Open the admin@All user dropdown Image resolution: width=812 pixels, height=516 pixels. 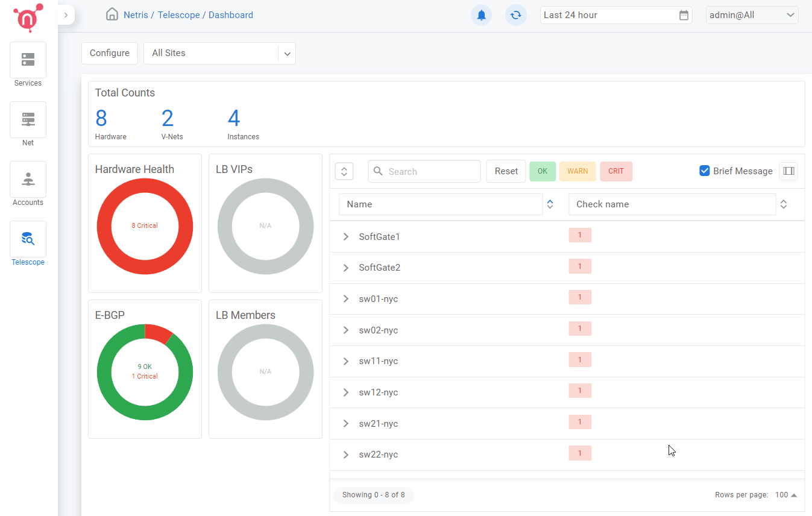click(752, 15)
